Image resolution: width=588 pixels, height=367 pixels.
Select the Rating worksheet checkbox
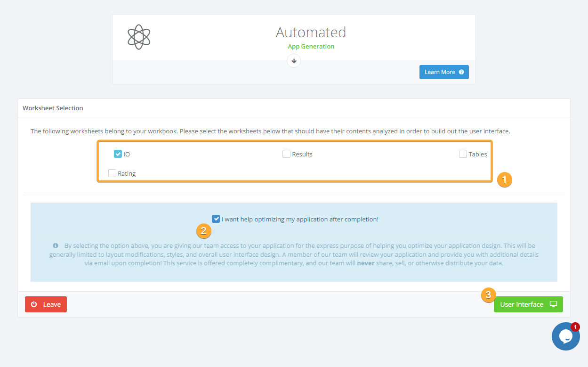112,173
